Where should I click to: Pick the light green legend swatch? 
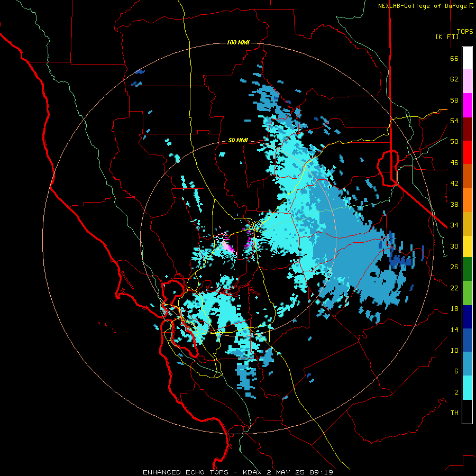(x=467, y=293)
